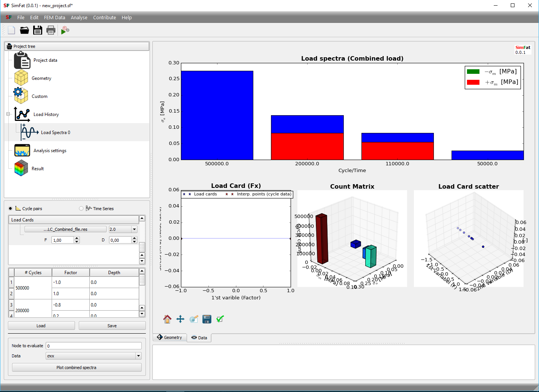Switch to the Data tab
Screen dimensions: 539x392
[x=199, y=338]
